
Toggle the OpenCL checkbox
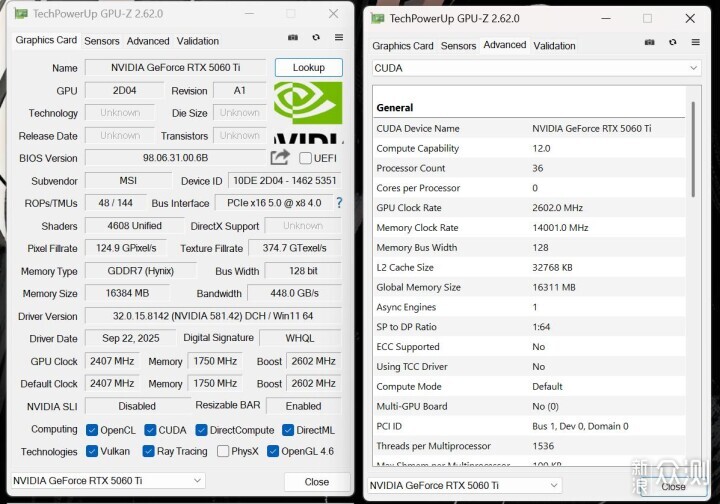click(92, 430)
